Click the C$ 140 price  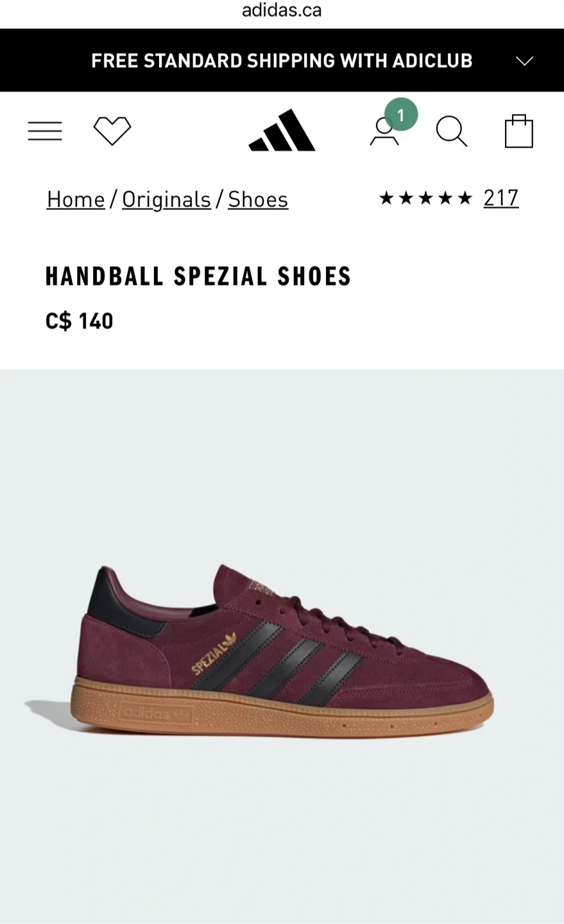tap(79, 321)
